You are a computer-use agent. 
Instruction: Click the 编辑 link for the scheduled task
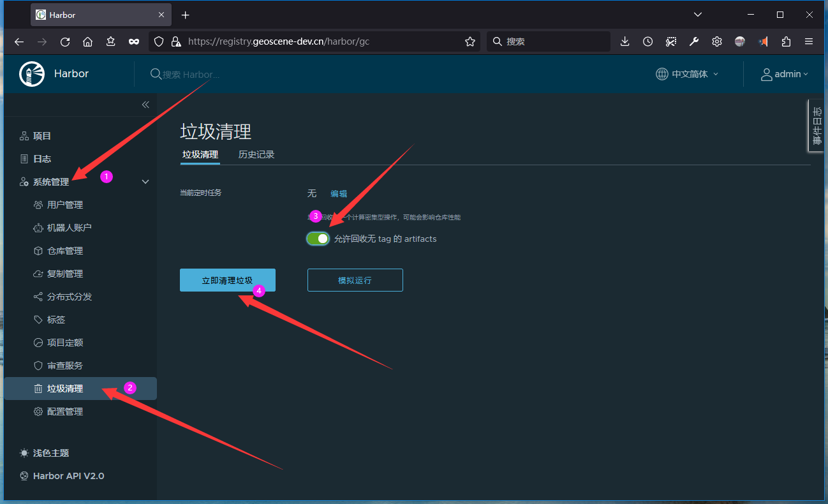pyautogui.click(x=339, y=193)
